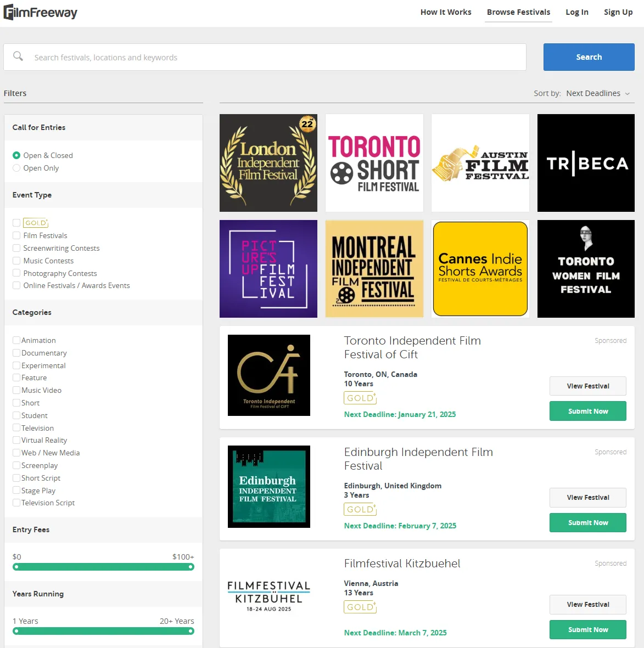Enable the Screenwriting Contests checkbox
644x648 pixels.
(x=16, y=248)
